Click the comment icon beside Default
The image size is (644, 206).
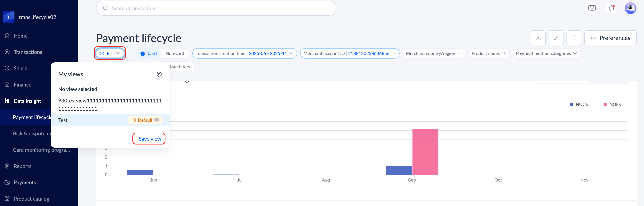click(157, 120)
